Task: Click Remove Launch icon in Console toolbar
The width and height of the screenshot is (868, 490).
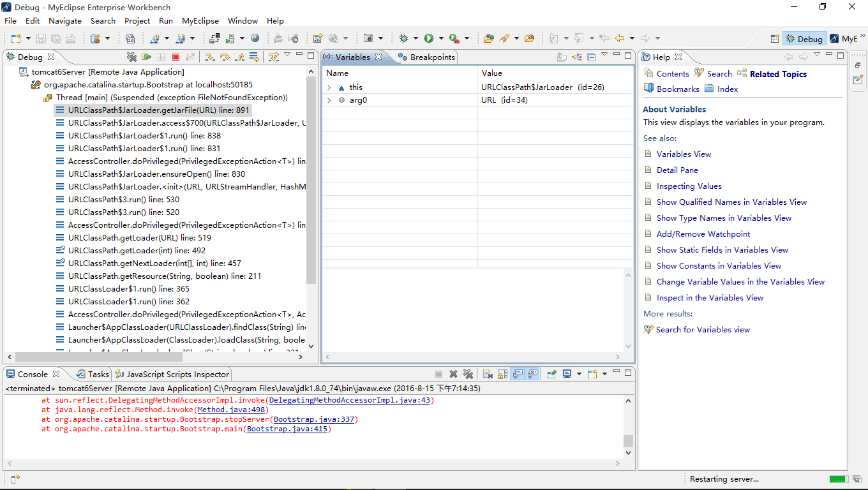Action: (453, 374)
